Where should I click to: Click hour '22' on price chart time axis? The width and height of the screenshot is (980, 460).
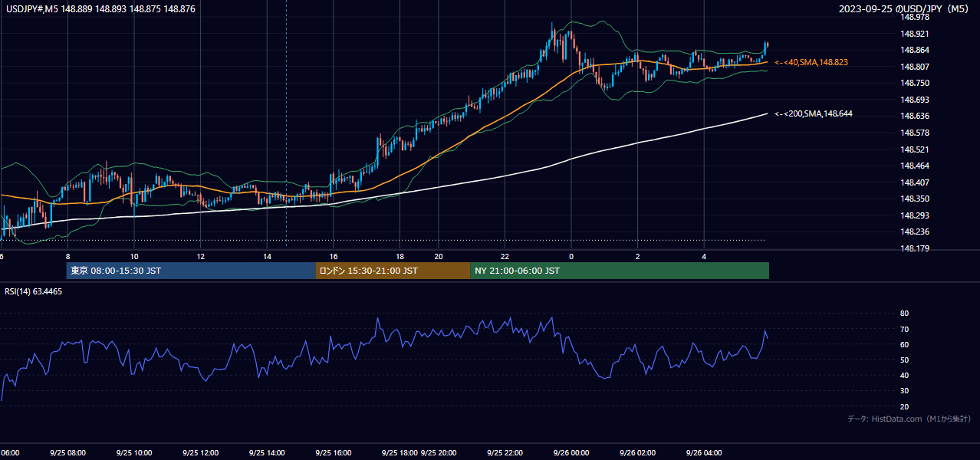pyautogui.click(x=505, y=256)
